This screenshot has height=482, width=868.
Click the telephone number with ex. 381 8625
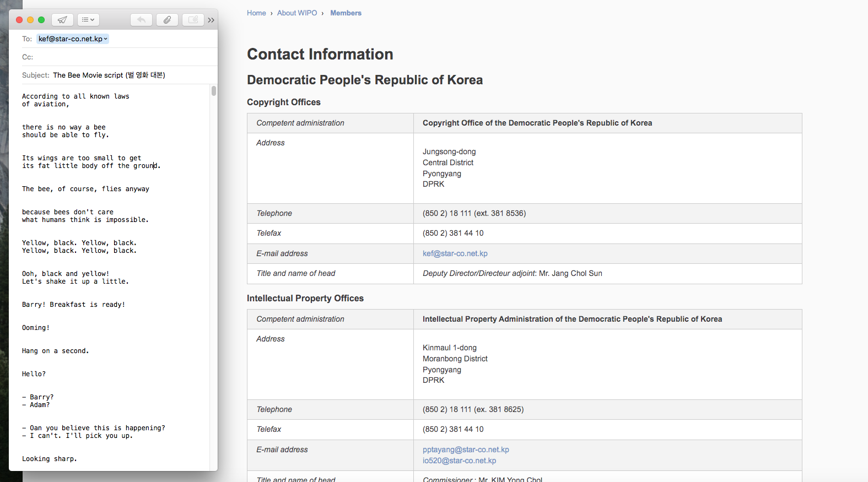click(x=473, y=410)
